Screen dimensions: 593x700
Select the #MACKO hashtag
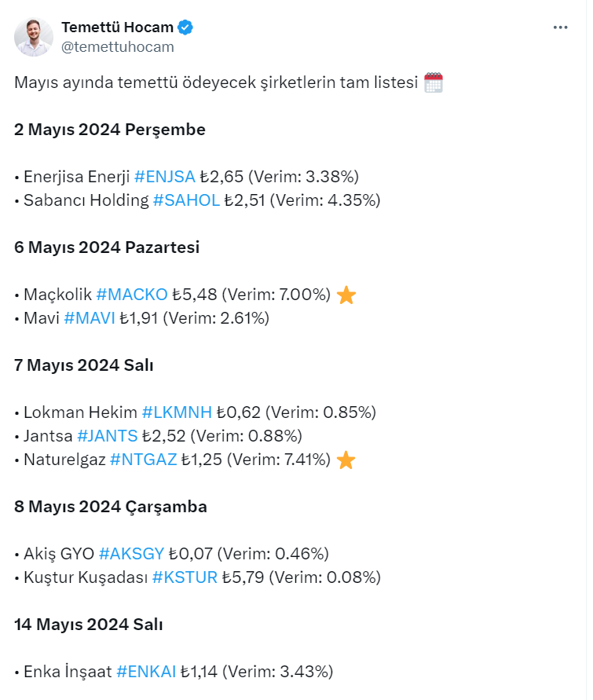(132, 295)
